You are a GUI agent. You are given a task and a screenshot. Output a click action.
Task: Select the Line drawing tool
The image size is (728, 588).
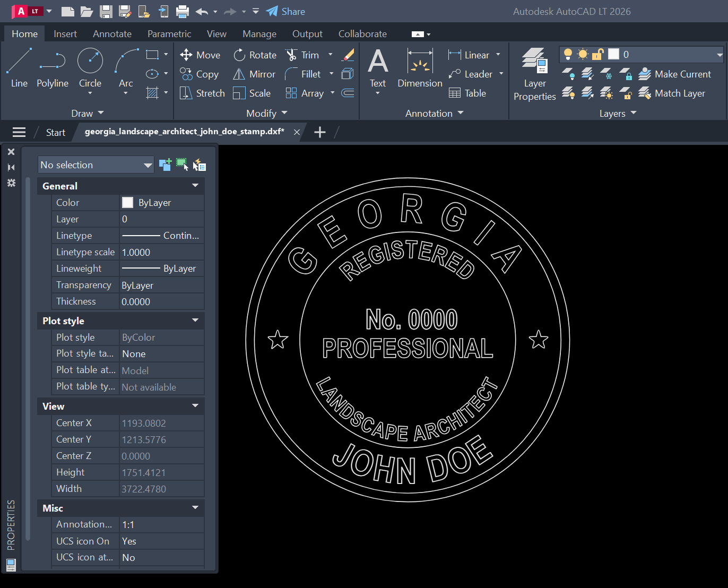[x=19, y=68]
